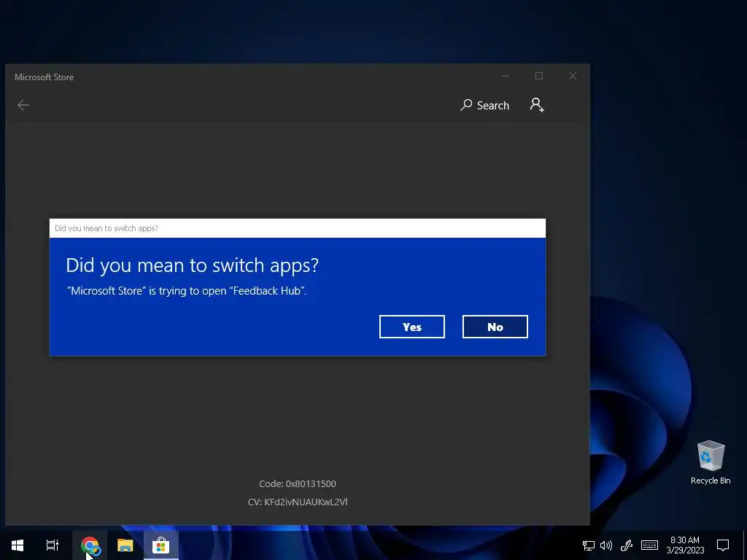747x560 pixels.
Task: Open the network status tray icon
Action: tap(589, 545)
